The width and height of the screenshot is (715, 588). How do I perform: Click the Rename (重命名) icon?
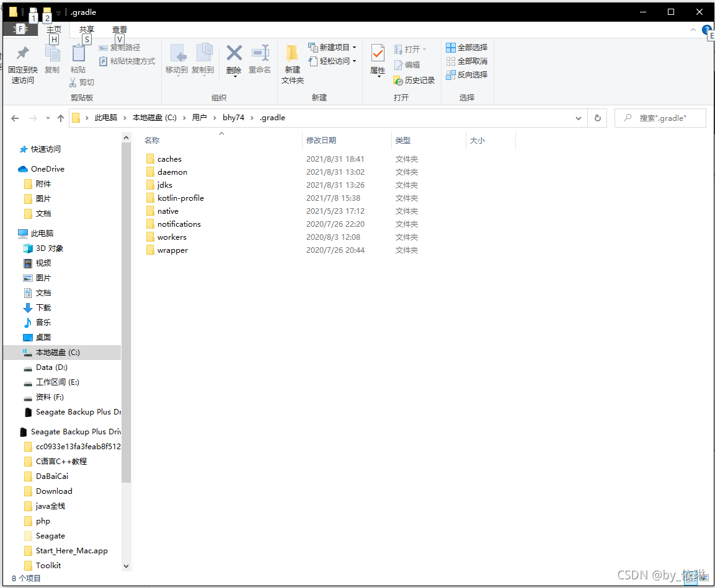click(260, 55)
